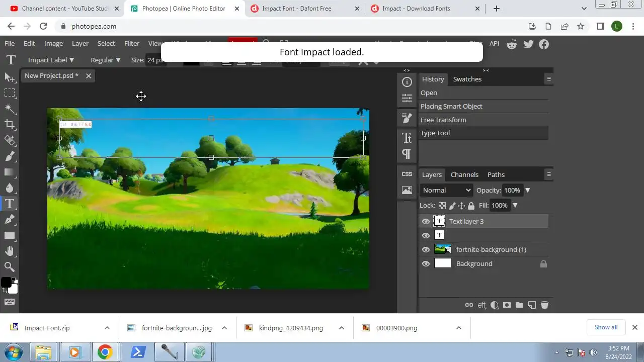
Task: Hide the Background layer eye icon
Action: pos(426,263)
